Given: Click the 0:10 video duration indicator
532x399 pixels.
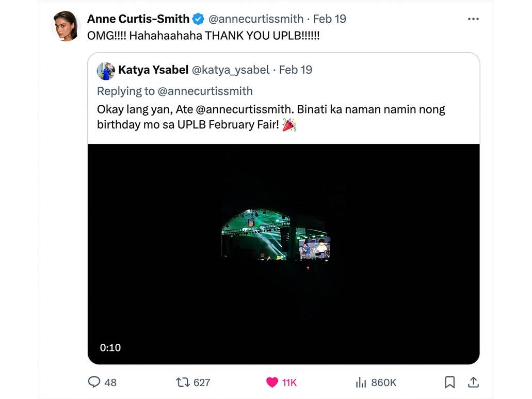Looking at the screenshot, I should 109,347.
